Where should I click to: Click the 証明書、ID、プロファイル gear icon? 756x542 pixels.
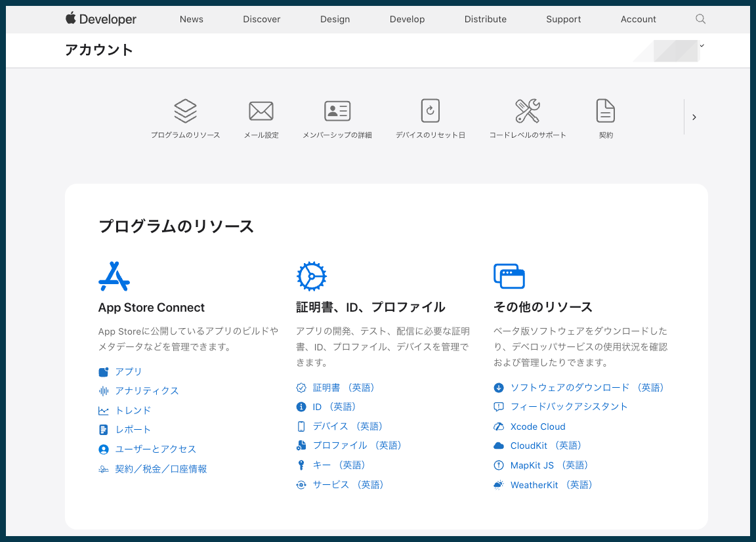click(x=311, y=276)
